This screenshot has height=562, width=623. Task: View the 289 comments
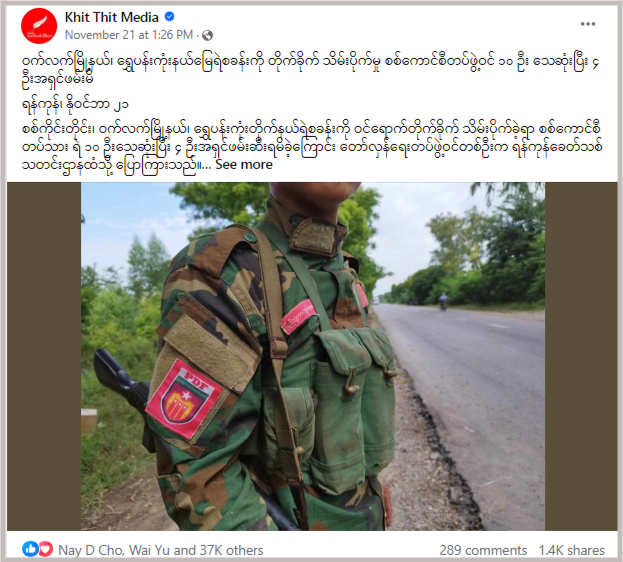pos(483,550)
